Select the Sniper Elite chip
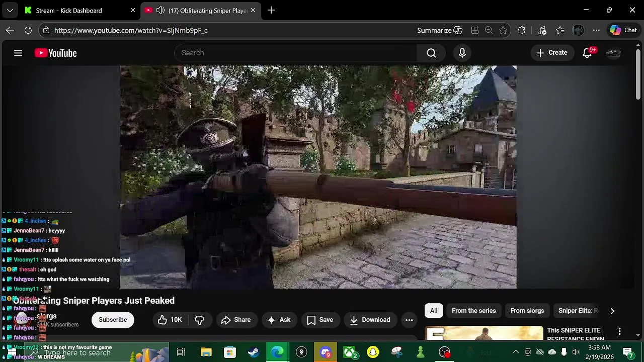 (578, 311)
